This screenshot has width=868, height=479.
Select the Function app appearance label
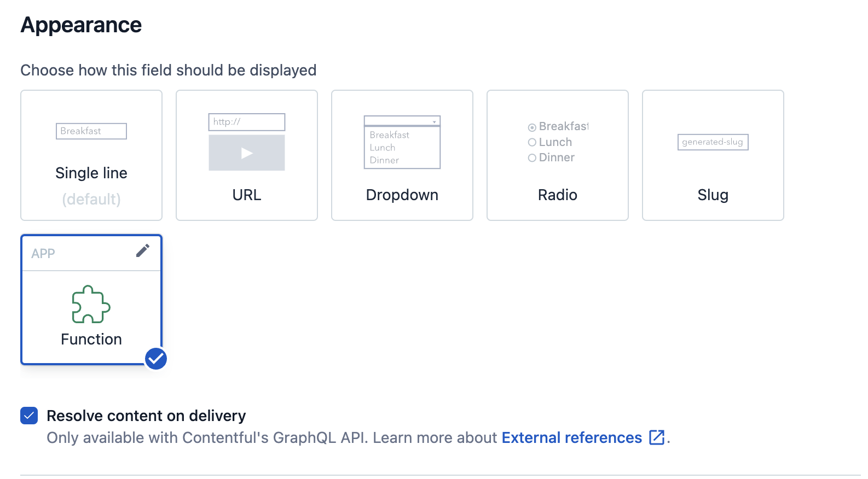click(91, 339)
